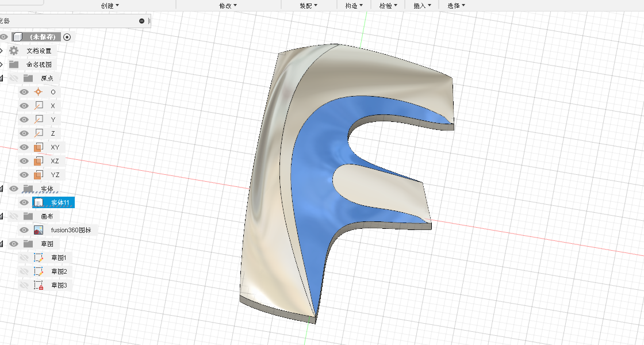Viewport: 644px width, 345px height.
Task: Hide the 草图 sketches folder
Action: tap(14, 244)
